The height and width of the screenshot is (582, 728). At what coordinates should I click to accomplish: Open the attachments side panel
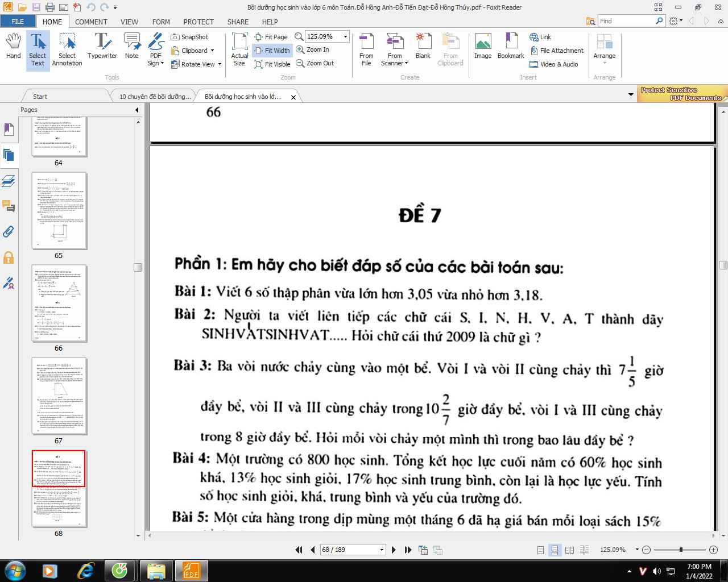click(x=9, y=232)
